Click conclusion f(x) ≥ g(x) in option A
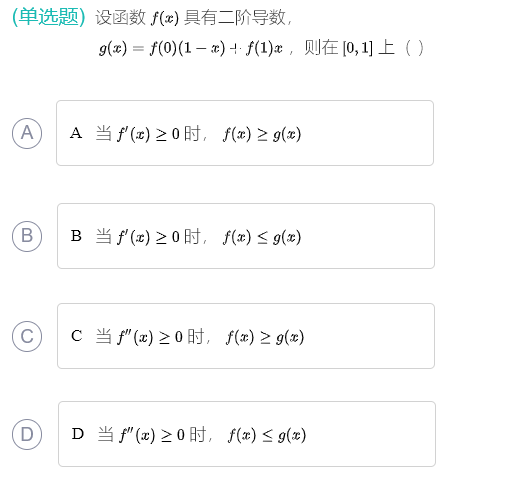The height and width of the screenshot is (480, 512). 262,134
